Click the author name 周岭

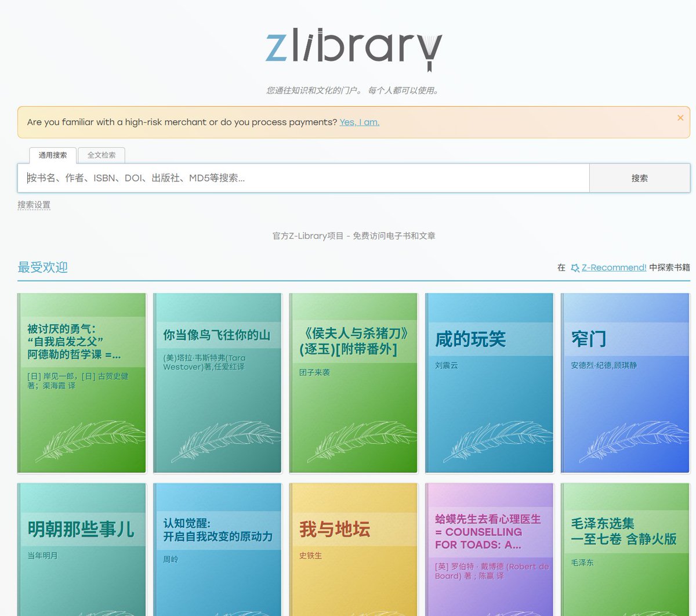coord(171,560)
